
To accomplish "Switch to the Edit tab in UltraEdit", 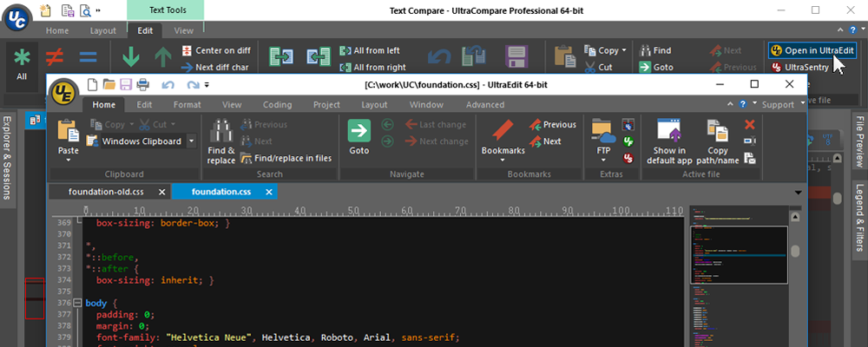I will pos(144,105).
